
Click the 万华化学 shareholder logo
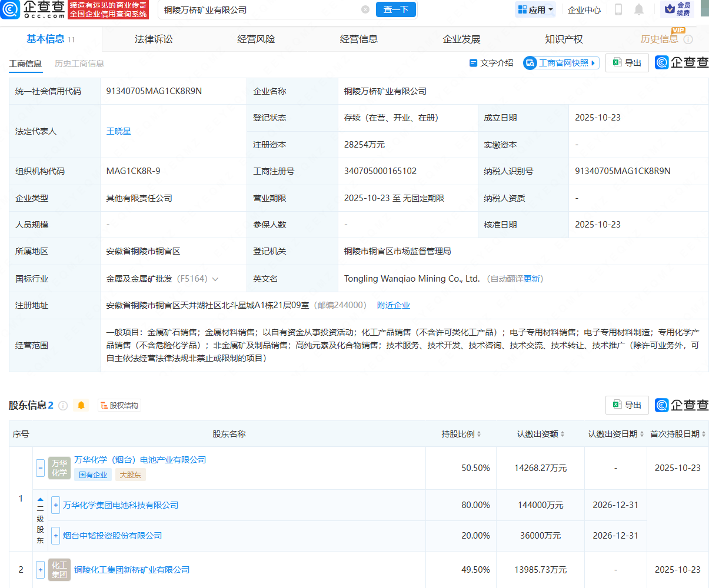(x=59, y=467)
